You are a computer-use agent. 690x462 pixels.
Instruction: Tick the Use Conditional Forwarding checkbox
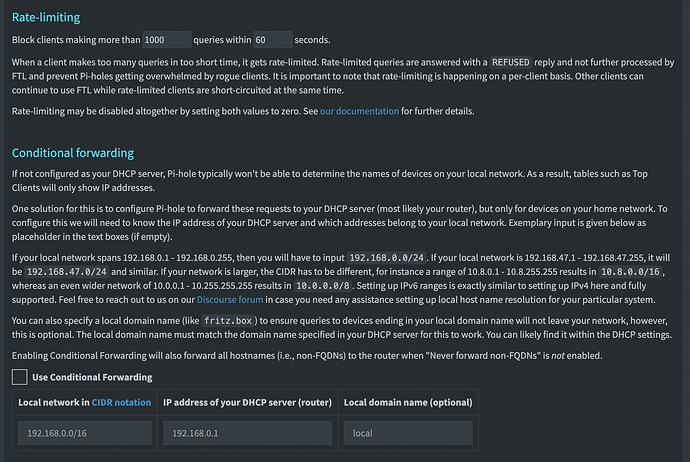click(19, 377)
